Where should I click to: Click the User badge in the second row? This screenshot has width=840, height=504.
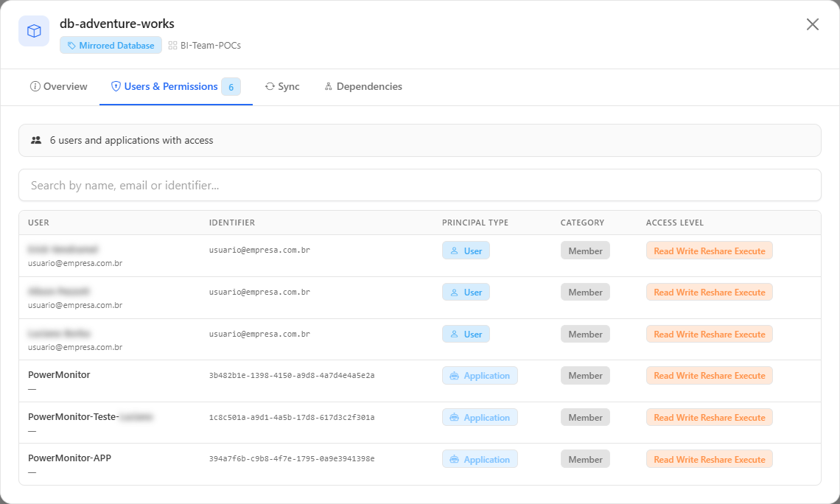[466, 293]
